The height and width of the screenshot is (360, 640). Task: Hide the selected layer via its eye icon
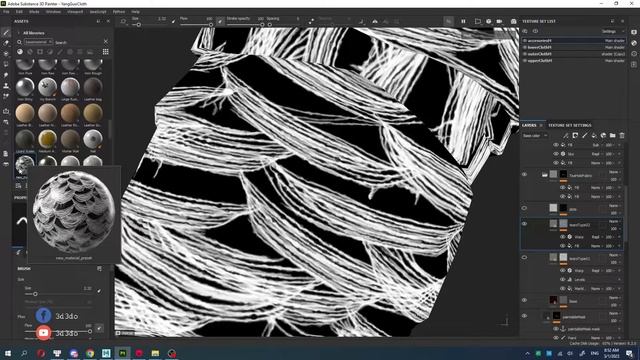(524, 224)
